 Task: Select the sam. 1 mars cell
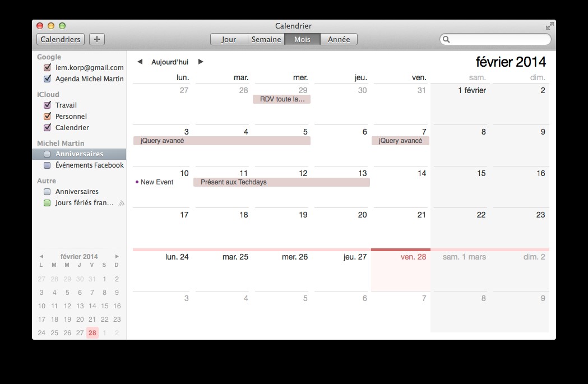tap(460, 270)
